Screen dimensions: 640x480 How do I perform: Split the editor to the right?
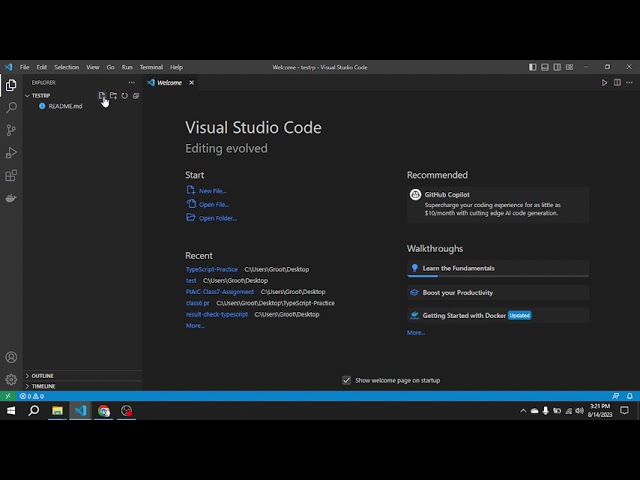[617, 82]
